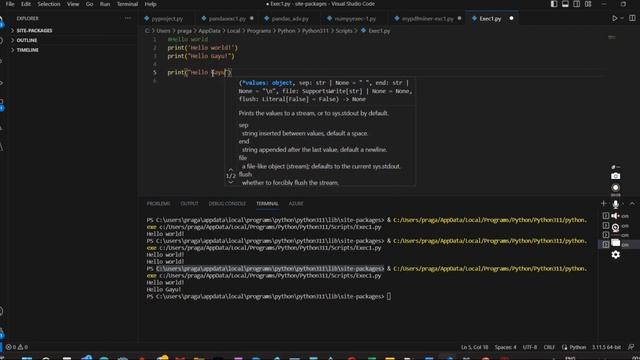Switch to the pandas_adv.py editor tab
Screen dimensions: 640x360
pos(290,19)
